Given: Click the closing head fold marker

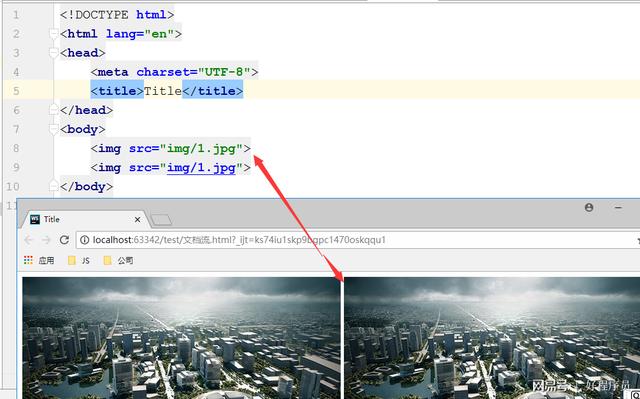Looking at the screenshot, I should [x=53, y=110].
